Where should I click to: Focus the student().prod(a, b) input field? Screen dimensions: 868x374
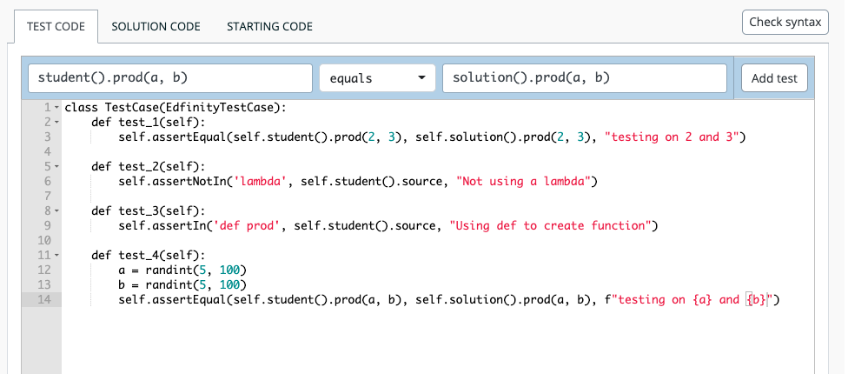(170, 78)
